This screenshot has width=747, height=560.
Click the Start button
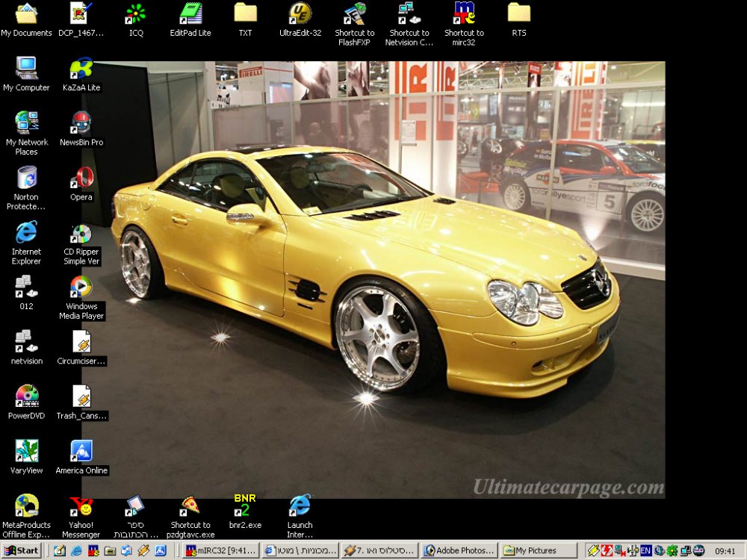(x=22, y=550)
